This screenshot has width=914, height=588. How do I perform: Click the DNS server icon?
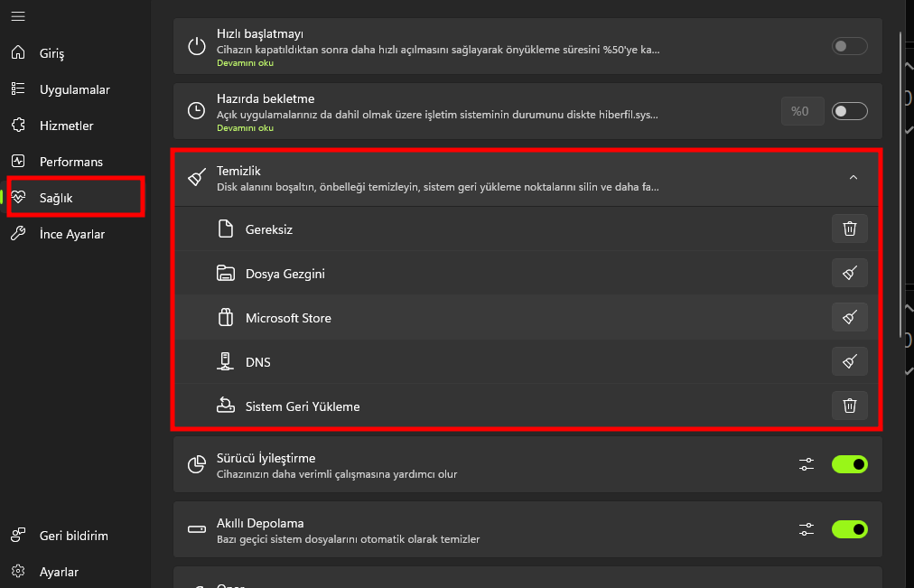[x=226, y=361]
